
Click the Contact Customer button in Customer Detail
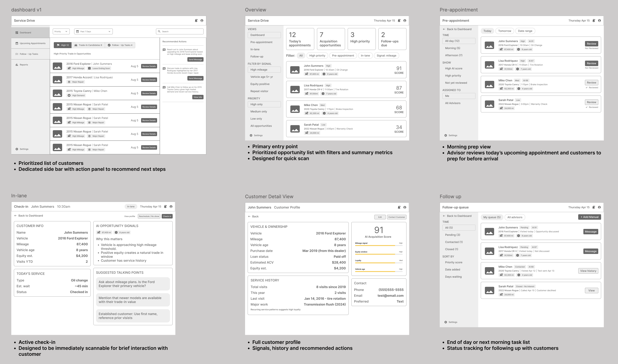[x=397, y=217]
